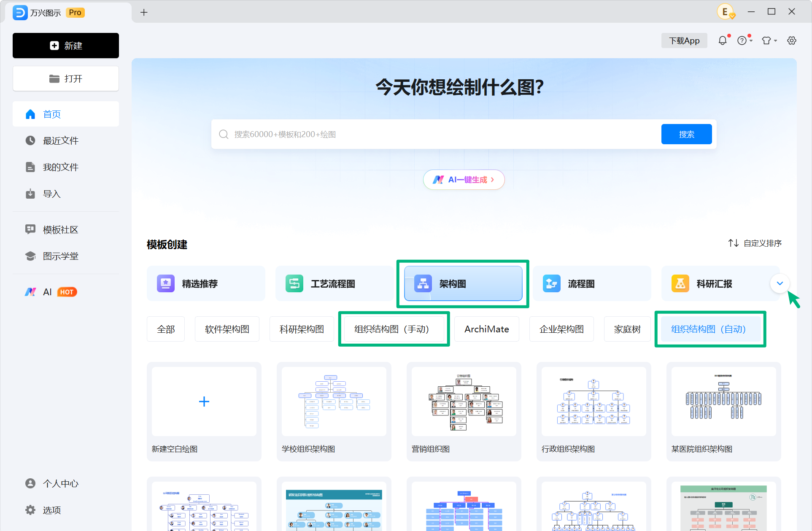Image resolution: width=812 pixels, height=531 pixels.
Task: Open 最近文件 in the sidebar
Action: point(66,140)
